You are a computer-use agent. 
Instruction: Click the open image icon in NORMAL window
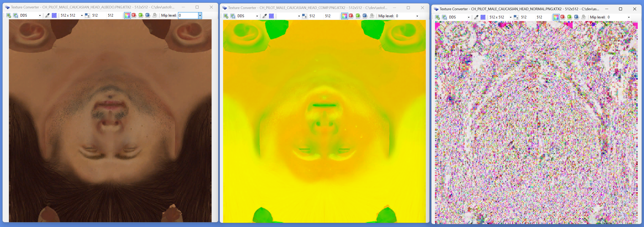(x=438, y=17)
